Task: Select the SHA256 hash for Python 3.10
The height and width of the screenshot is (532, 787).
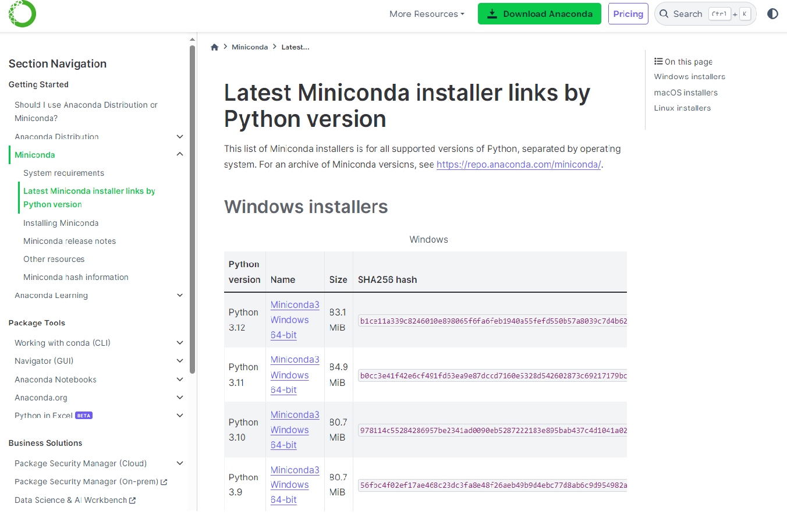Action: (492, 430)
